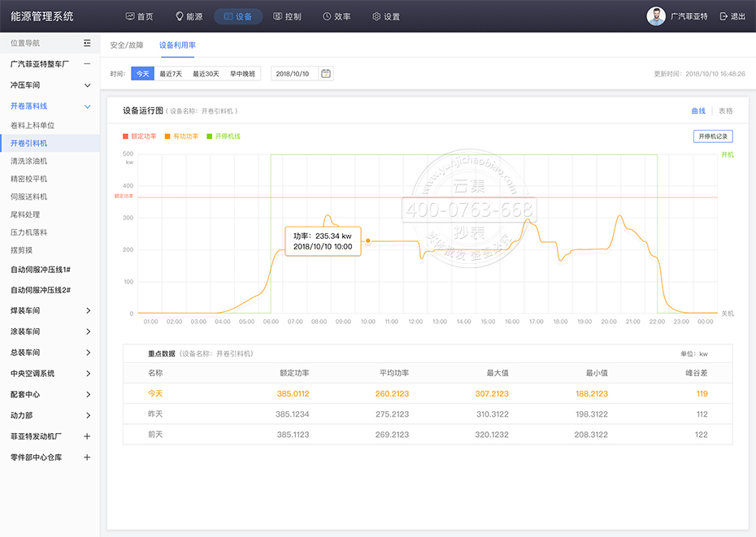
Task: Click the date input showing 2018/10/10
Action: (x=293, y=74)
